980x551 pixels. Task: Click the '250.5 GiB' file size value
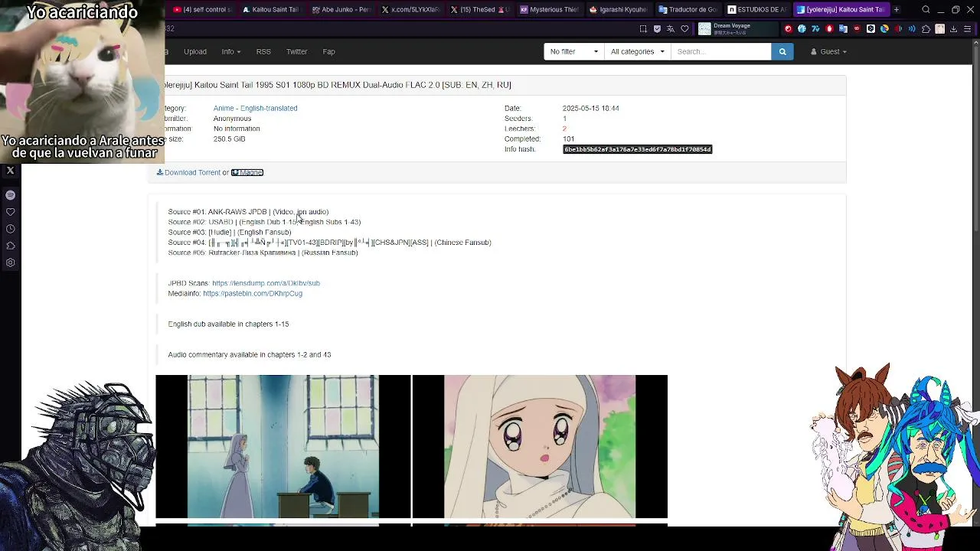pyautogui.click(x=229, y=139)
